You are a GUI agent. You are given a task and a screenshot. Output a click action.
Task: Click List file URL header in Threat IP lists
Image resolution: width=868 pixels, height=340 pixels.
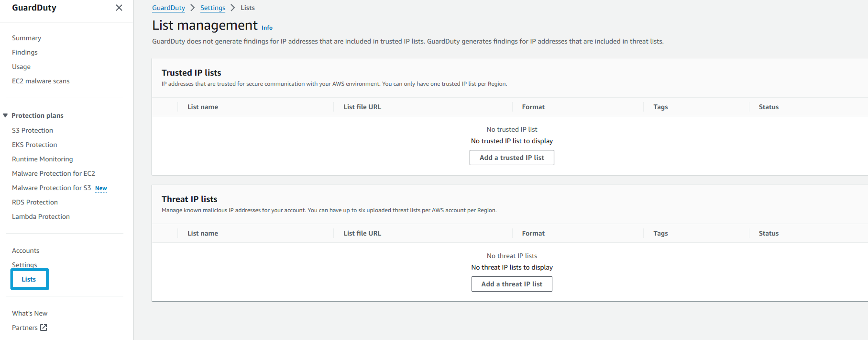(362, 233)
